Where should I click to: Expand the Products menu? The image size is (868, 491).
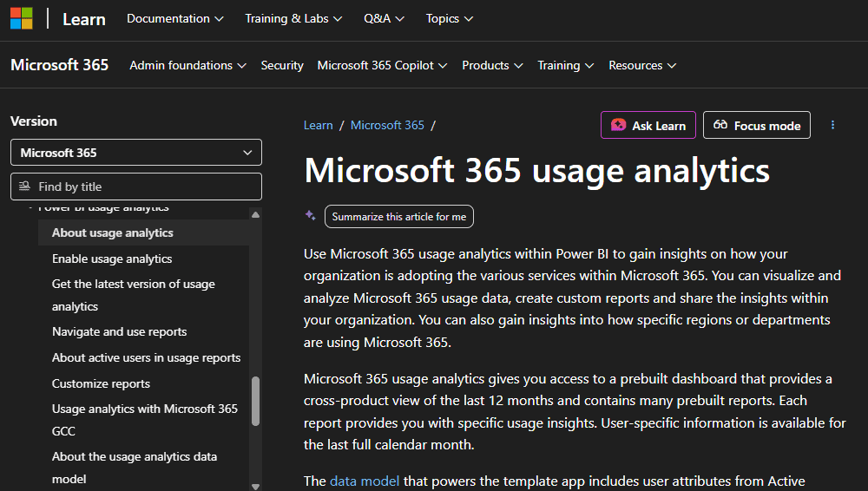point(492,65)
